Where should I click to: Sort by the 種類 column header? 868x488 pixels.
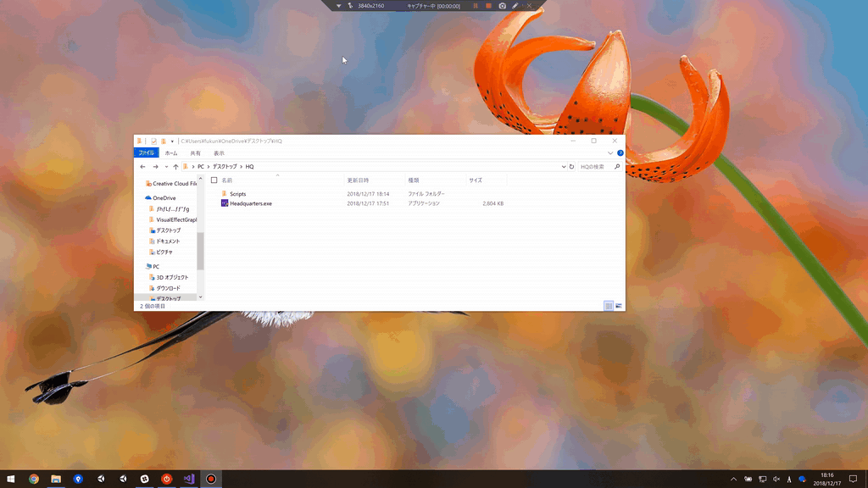click(414, 180)
